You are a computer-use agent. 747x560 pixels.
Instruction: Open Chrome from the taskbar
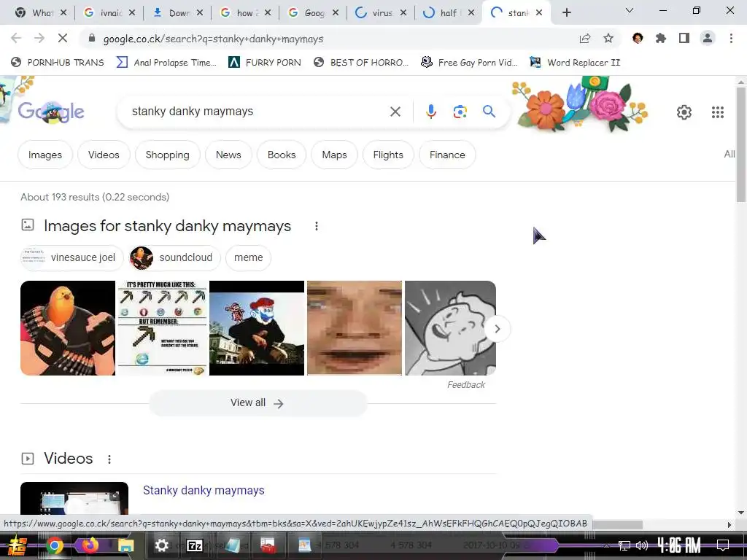54,545
